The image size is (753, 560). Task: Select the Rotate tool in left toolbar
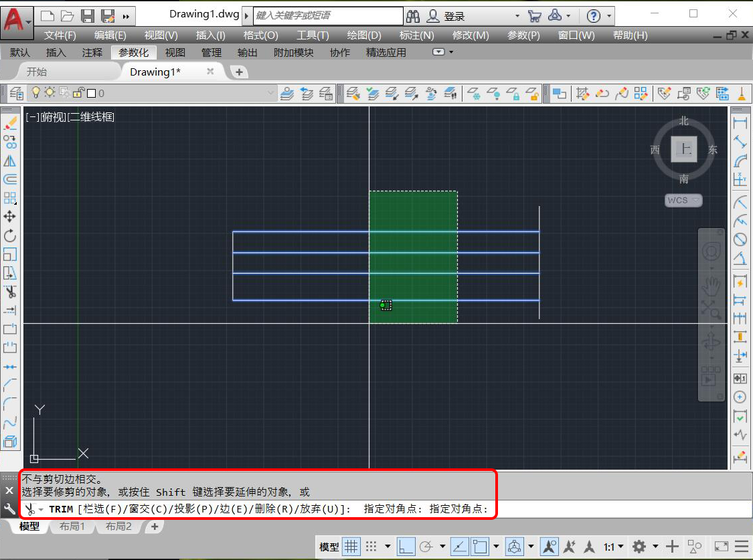[10, 235]
